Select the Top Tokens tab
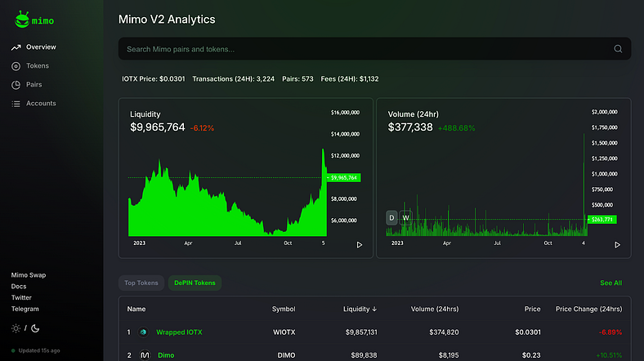Image resolution: width=644 pixels, height=361 pixels. pos(141,283)
